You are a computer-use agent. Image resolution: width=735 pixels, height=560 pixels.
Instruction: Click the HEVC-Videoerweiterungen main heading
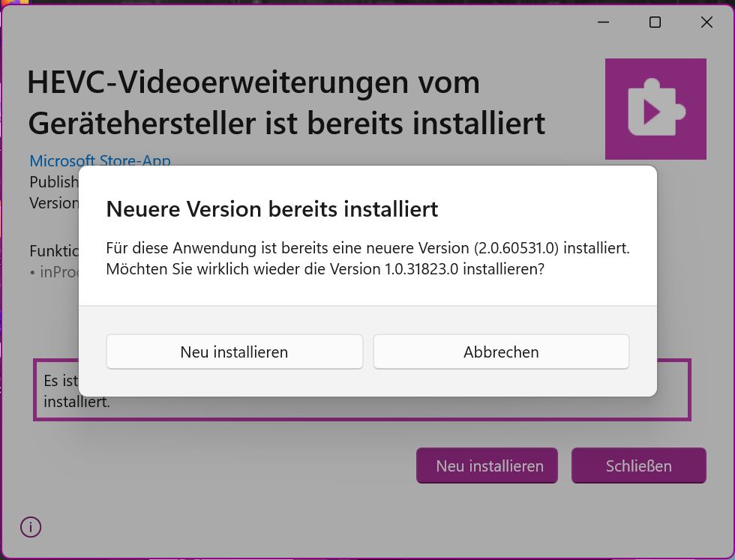click(286, 103)
